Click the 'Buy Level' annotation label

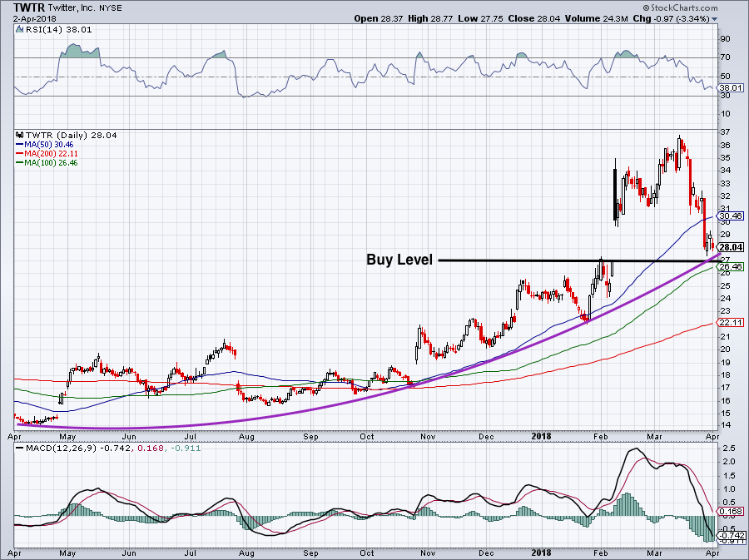click(x=399, y=260)
